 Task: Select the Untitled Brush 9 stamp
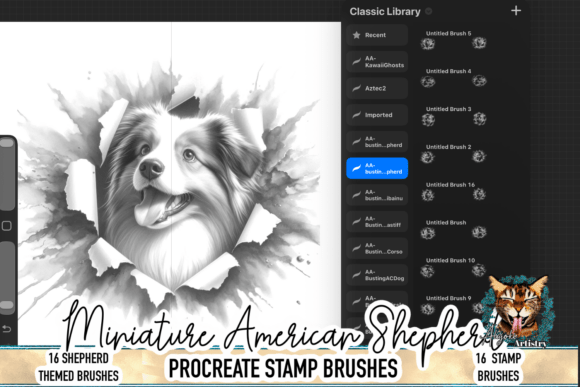[x=454, y=305]
